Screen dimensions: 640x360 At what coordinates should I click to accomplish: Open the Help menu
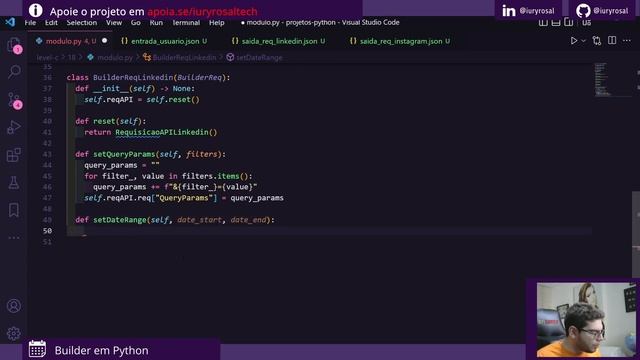coord(217,22)
